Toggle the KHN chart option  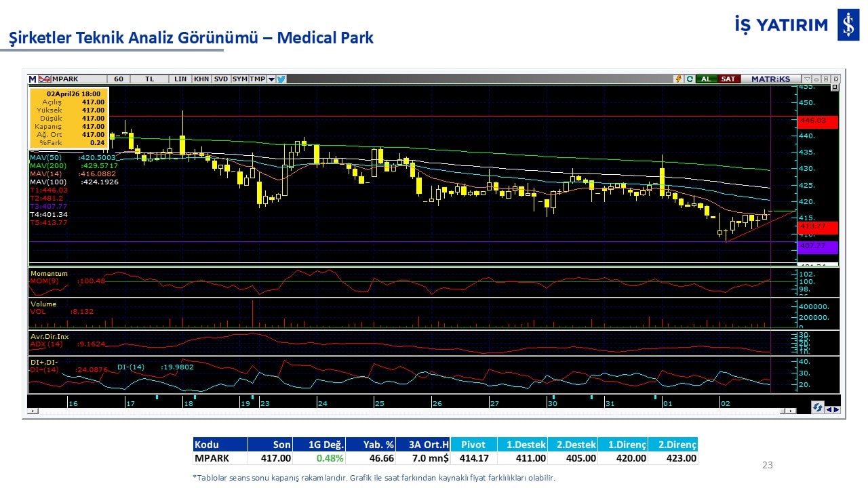(x=201, y=79)
